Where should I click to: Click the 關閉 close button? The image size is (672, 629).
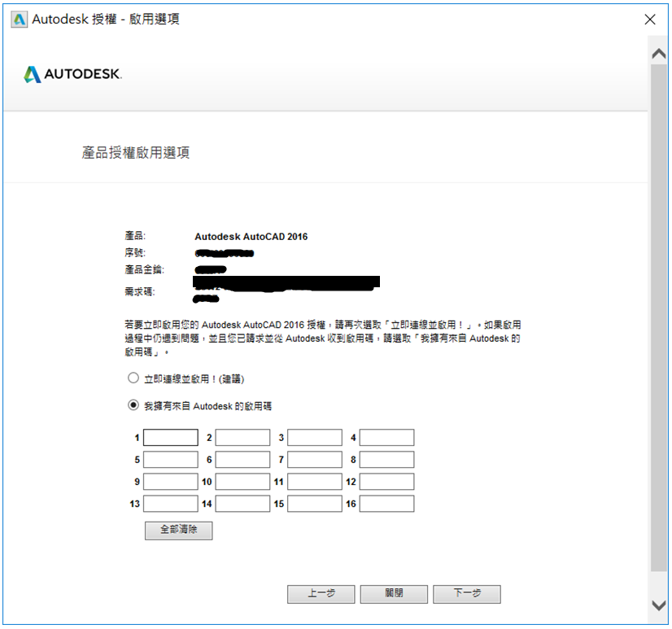[394, 594]
